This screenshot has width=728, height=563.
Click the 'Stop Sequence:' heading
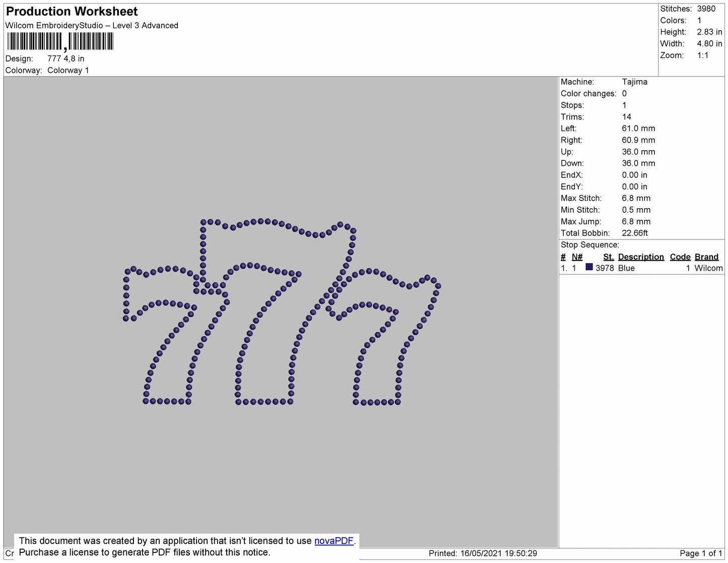(x=590, y=245)
